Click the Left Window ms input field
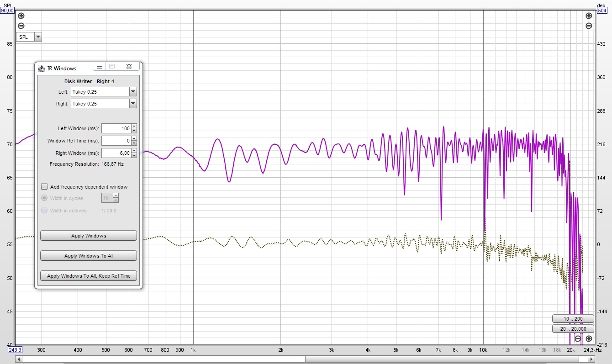Viewport: 612px width, 364px height. [x=116, y=129]
